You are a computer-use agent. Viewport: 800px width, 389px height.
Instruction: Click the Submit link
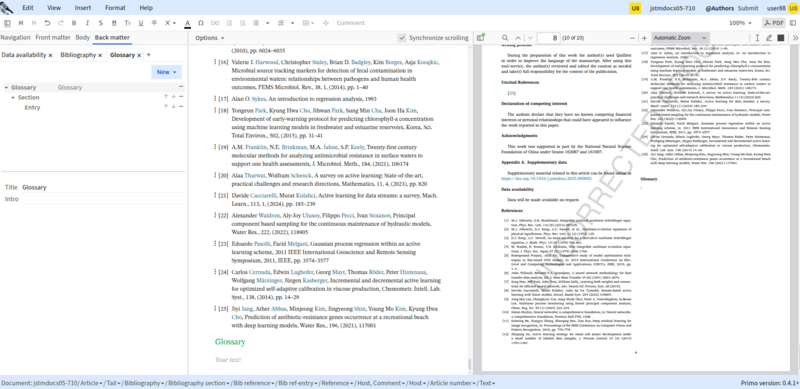click(748, 8)
